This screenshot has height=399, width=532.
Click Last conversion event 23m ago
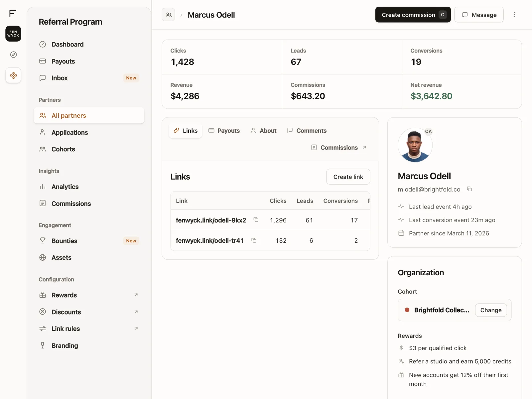point(452,220)
